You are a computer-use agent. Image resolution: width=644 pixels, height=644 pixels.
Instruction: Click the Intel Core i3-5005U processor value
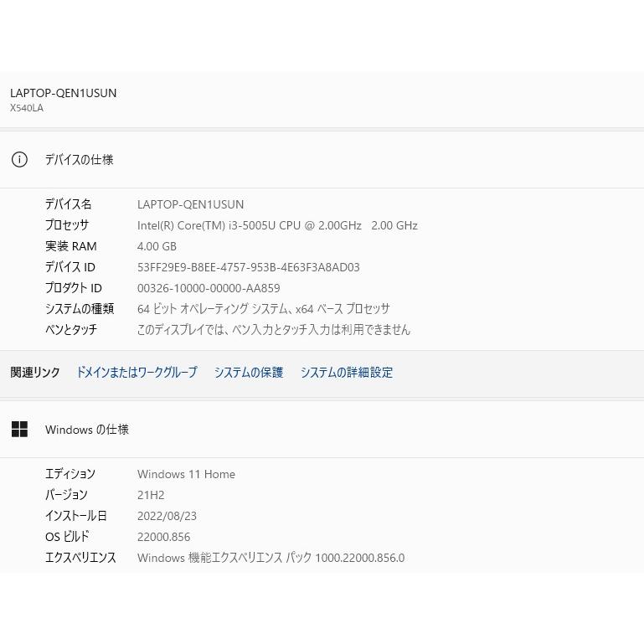(276, 225)
